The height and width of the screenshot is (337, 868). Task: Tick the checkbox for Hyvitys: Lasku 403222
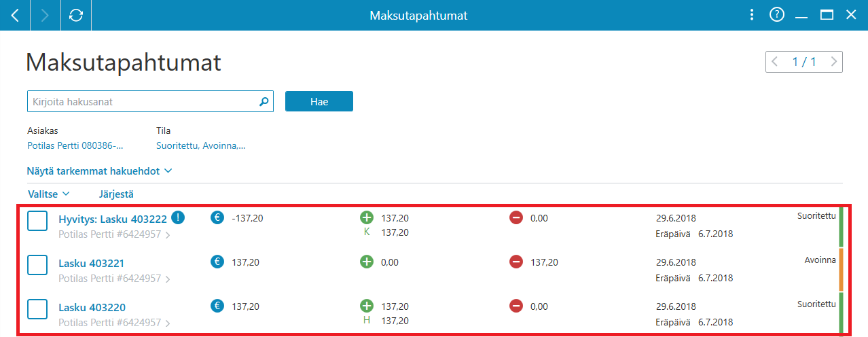click(x=37, y=221)
